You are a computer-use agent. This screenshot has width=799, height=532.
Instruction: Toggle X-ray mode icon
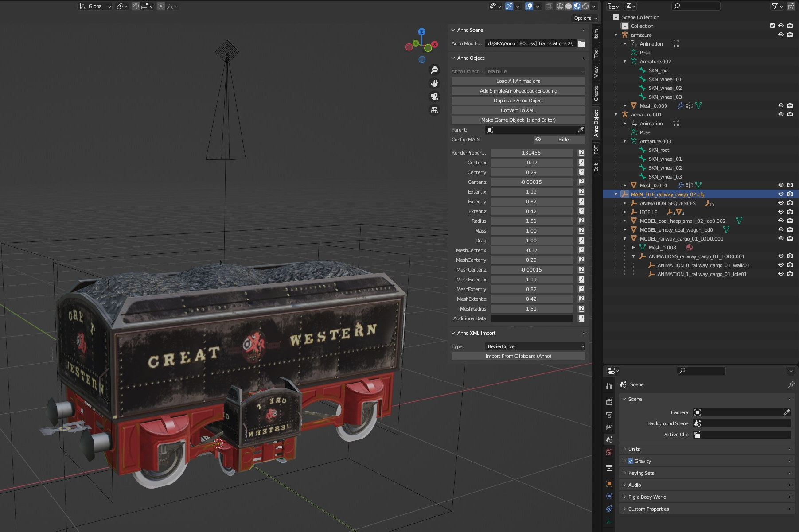549,6
